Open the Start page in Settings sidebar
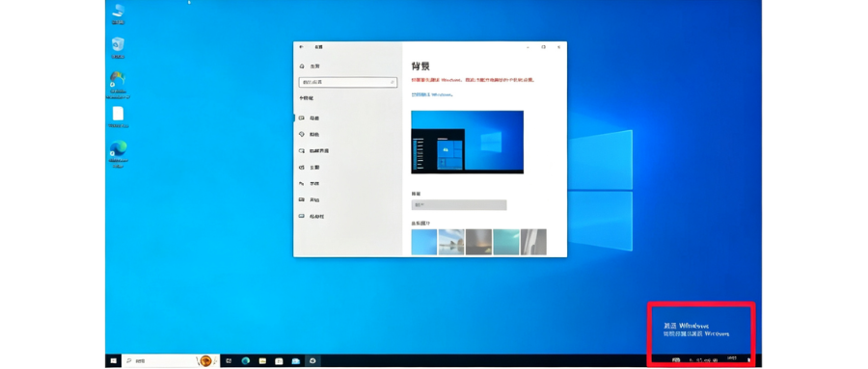This screenshot has height=369, width=868. [x=310, y=199]
